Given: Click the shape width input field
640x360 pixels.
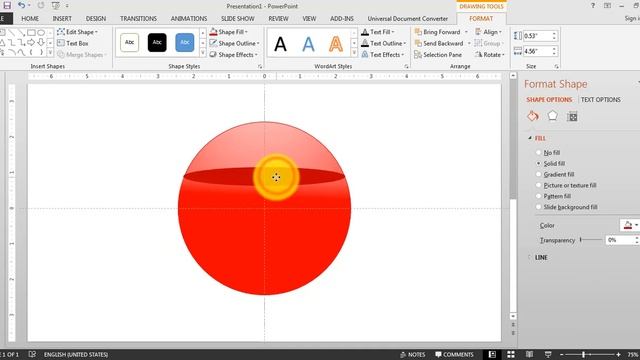Looking at the screenshot, I should coord(537,51).
